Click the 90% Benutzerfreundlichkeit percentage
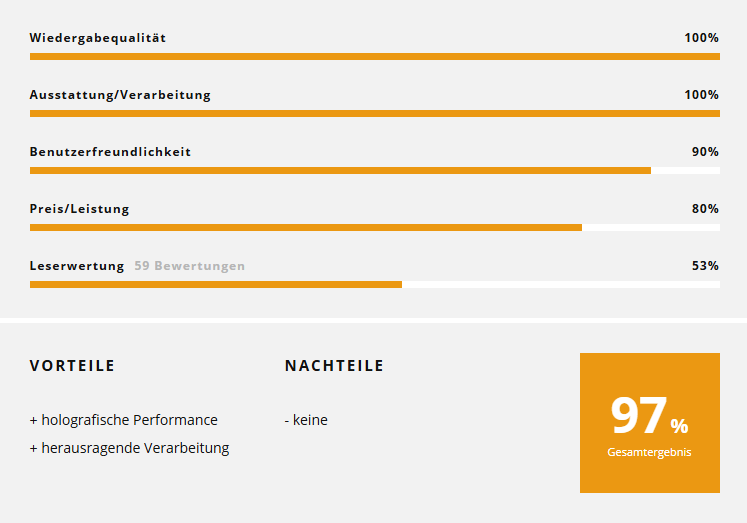 [705, 151]
